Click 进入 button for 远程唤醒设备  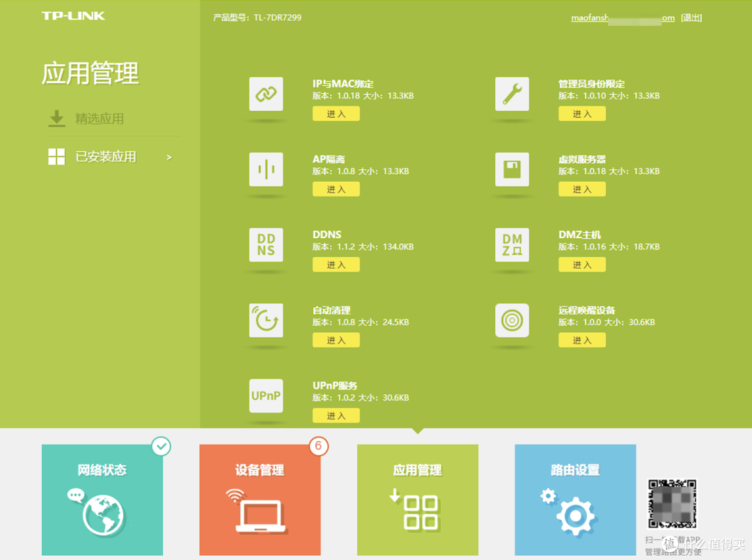pyautogui.click(x=582, y=340)
